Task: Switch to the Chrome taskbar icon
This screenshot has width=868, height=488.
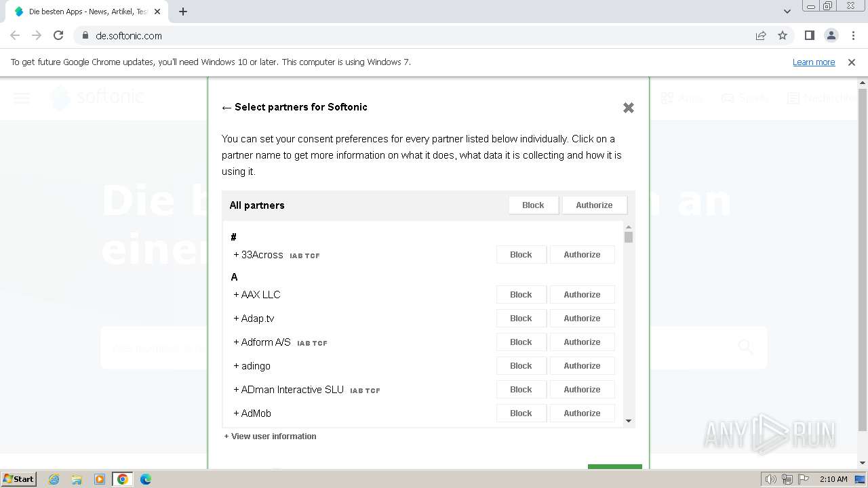Action: pos(123,479)
